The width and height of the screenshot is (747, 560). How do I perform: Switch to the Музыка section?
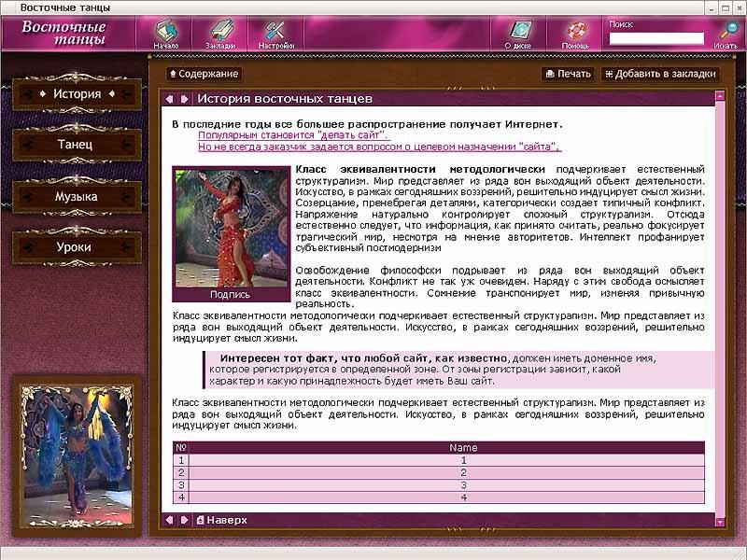[77, 197]
